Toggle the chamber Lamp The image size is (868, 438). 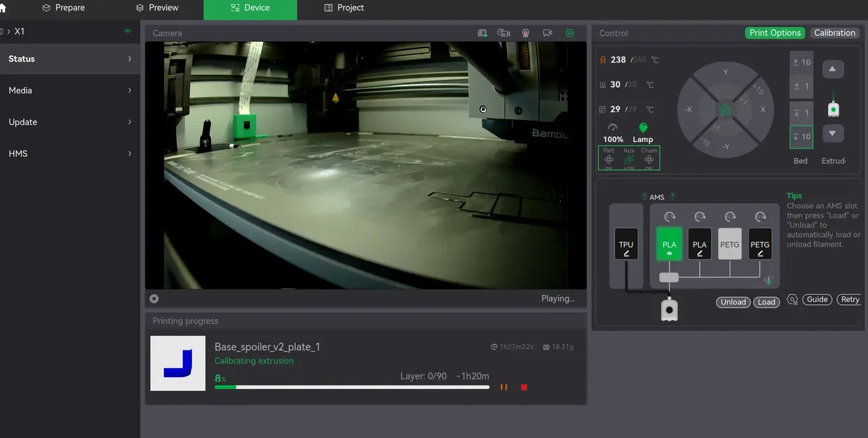[643, 133]
